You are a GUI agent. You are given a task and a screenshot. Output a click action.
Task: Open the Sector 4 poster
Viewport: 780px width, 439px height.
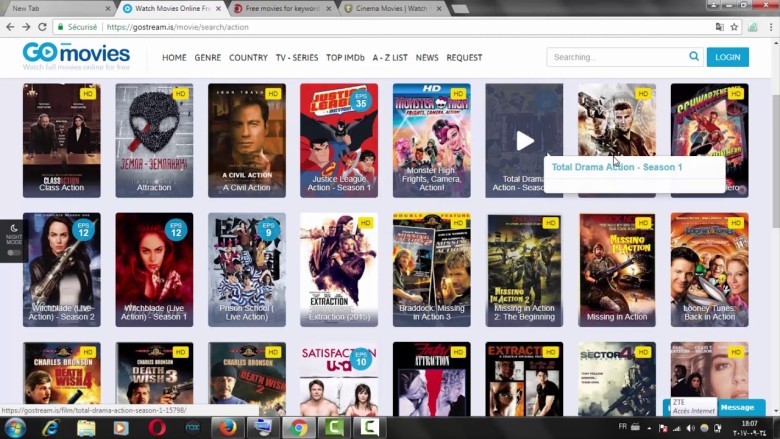point(617,379)
